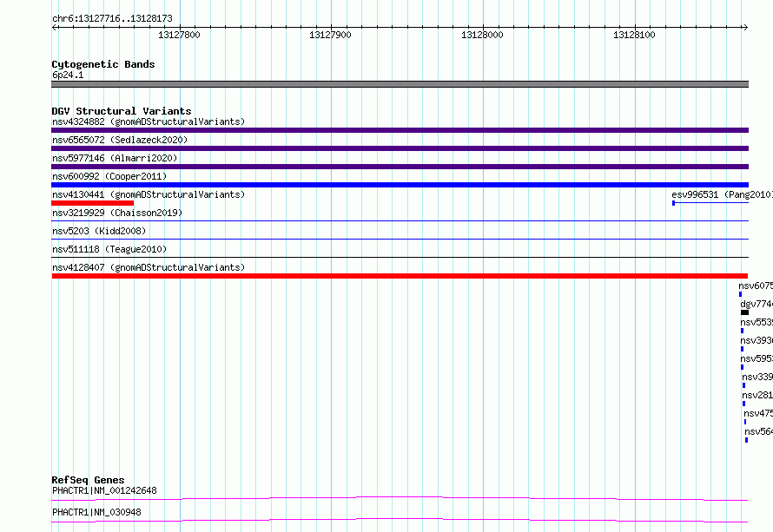The width and height of the screenshot is (773, 532).
Task: Click the purple bar under nsv5977146
Action: click(x=400, y=167)
